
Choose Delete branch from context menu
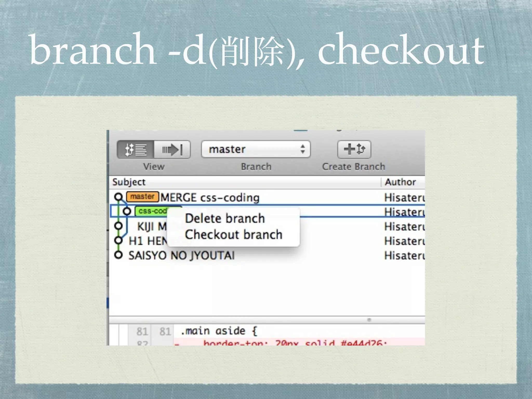coord(225,218)
